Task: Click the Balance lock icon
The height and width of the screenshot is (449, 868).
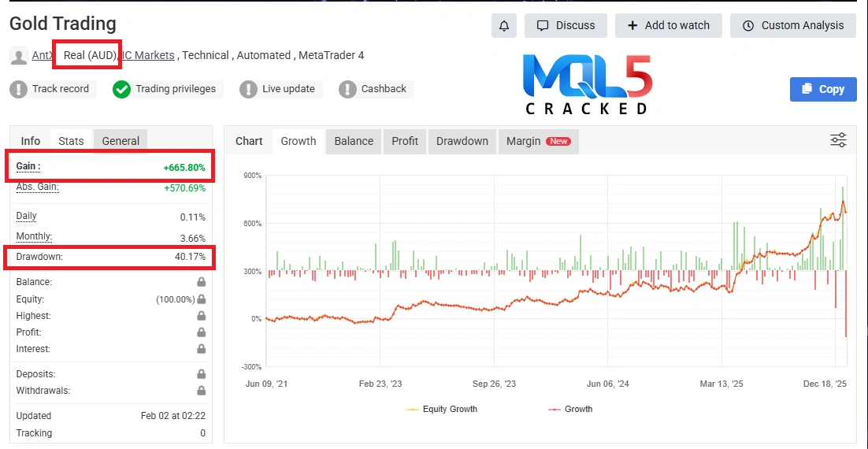Action: click(x=202, y=282)
